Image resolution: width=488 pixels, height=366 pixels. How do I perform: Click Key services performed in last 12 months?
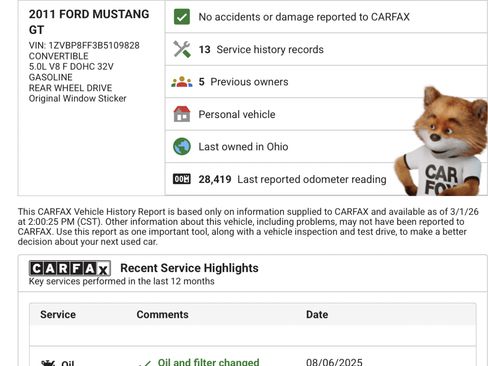122,281
